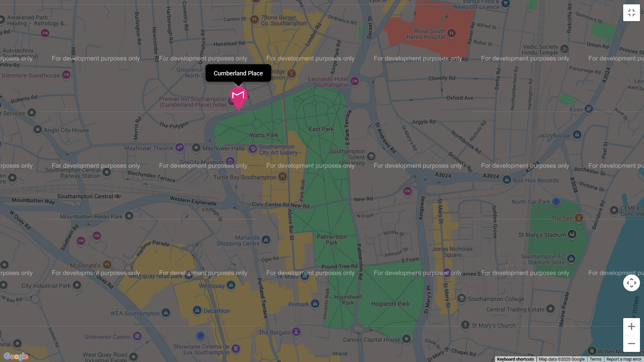The height and width of the screenshot is (362, 644).
Task: Select Southampton Solent University marker
Action: tap(371, 156)
